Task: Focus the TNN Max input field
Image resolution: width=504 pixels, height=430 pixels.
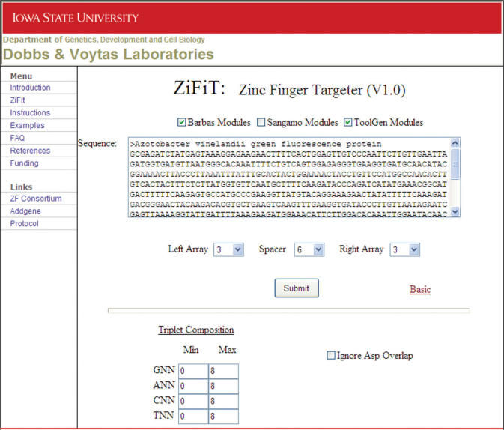Action: click(x=223, y=417)
